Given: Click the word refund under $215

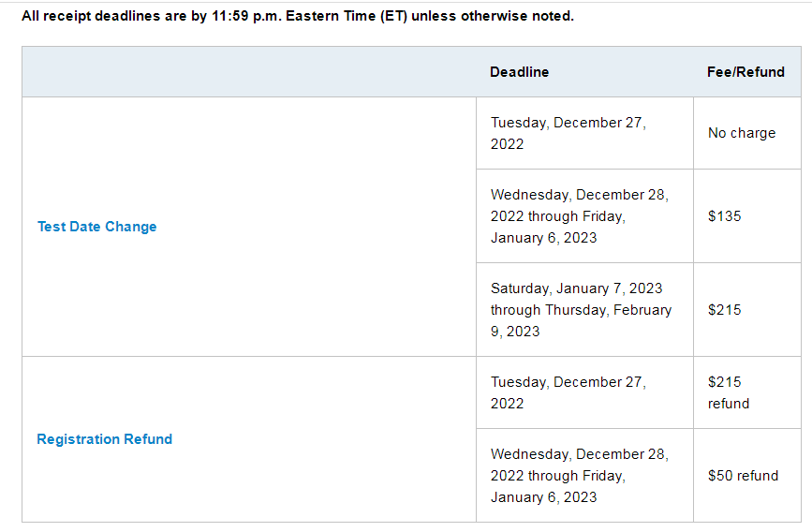Looking at the screenshot, I should 729,404.
